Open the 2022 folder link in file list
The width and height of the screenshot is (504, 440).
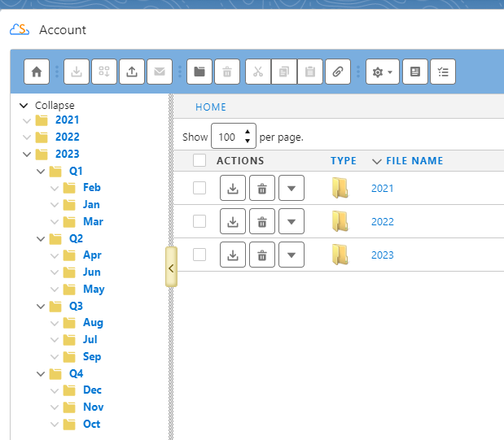click(382, 222)
